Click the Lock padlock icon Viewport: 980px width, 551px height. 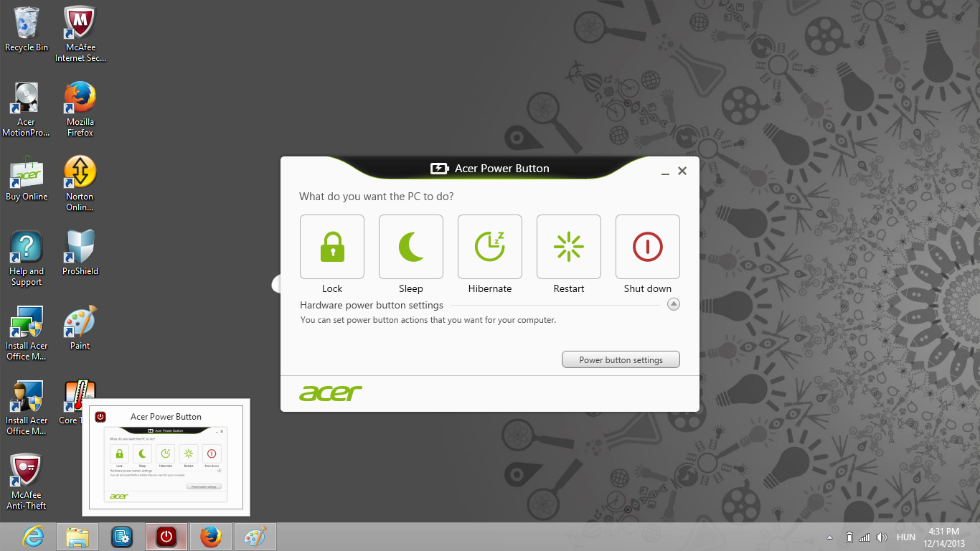point(331,246)
